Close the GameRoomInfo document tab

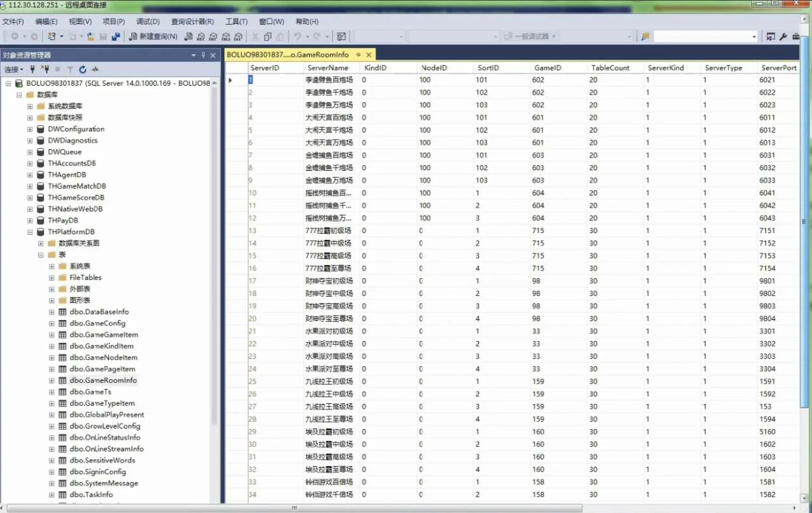pyautogui.click(x=369, y=55)
